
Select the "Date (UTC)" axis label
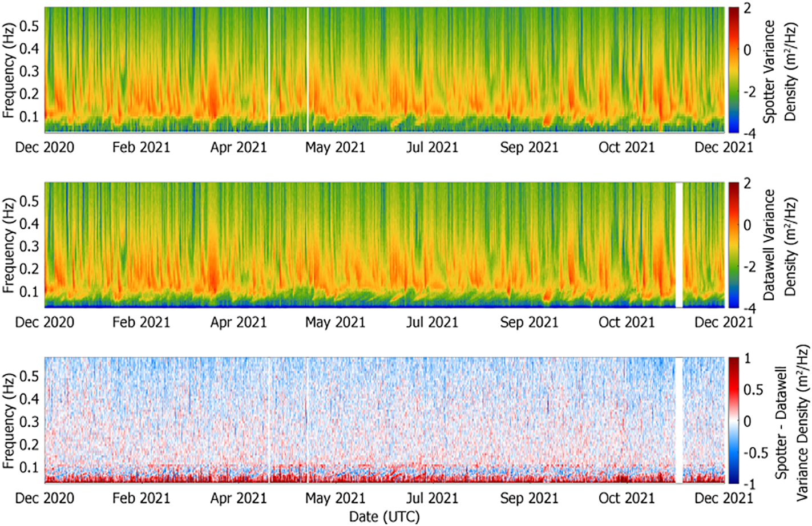(x=384, y=517)
